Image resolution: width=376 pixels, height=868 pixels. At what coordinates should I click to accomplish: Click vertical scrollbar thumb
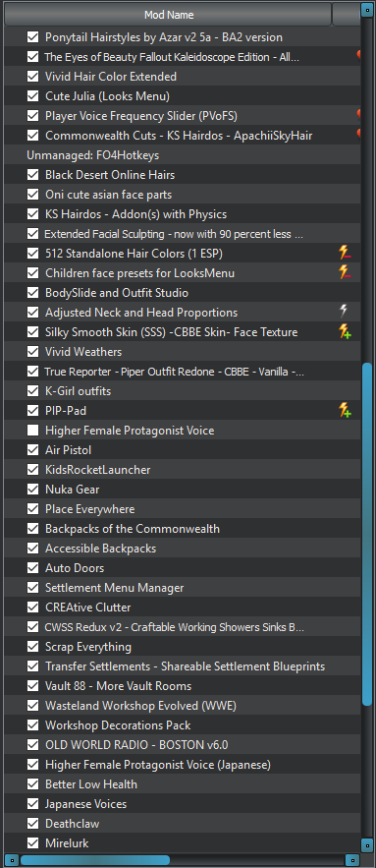tap(368, 534)
